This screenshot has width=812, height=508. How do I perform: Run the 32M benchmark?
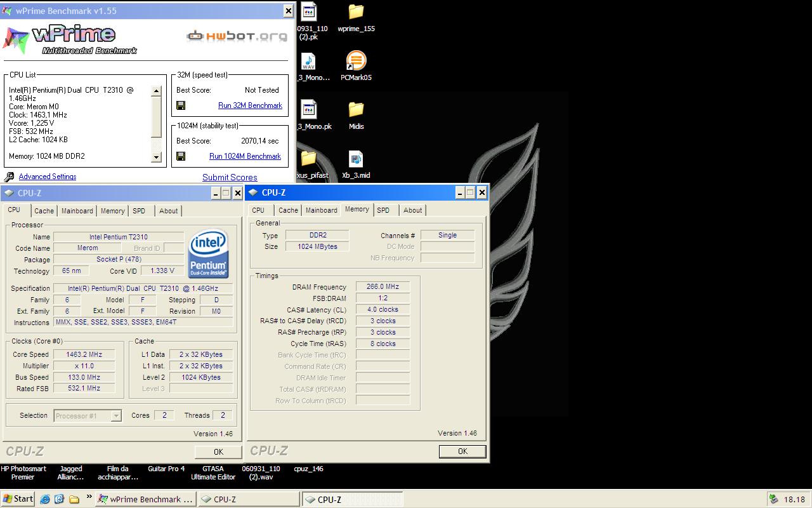click(x=250, y=105)
